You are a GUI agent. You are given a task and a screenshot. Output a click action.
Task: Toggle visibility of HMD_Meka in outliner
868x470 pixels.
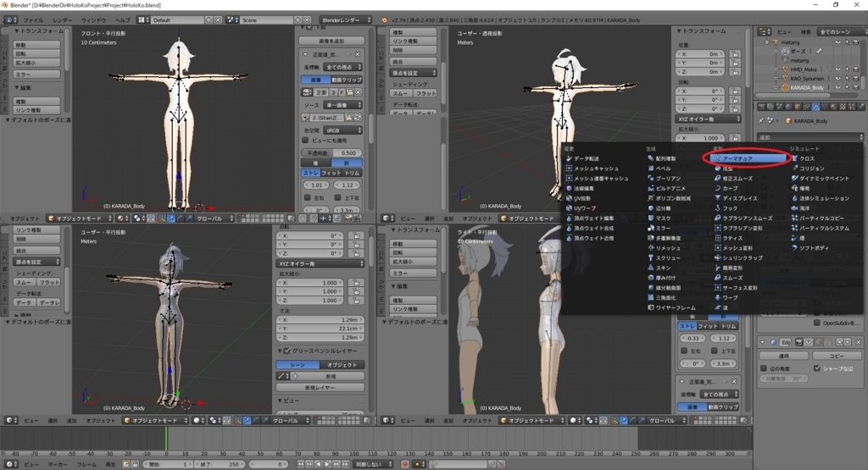point(837,69)
